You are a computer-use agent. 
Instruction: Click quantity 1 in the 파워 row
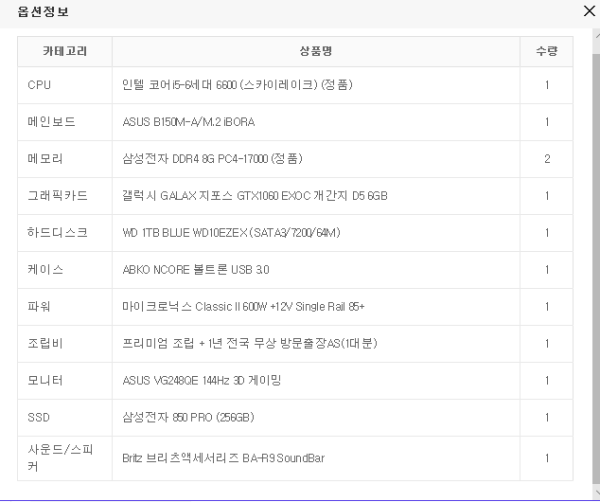(x=547, y=307)
